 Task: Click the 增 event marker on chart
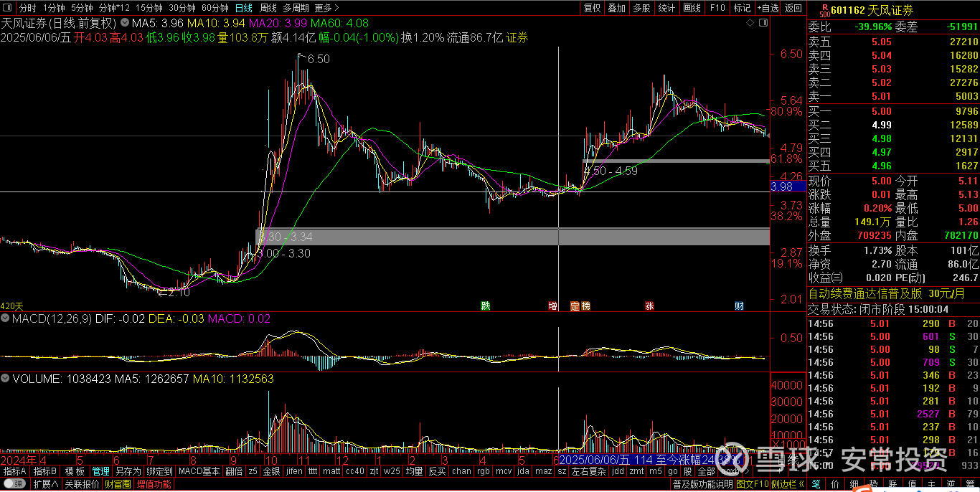coord(553,306)
